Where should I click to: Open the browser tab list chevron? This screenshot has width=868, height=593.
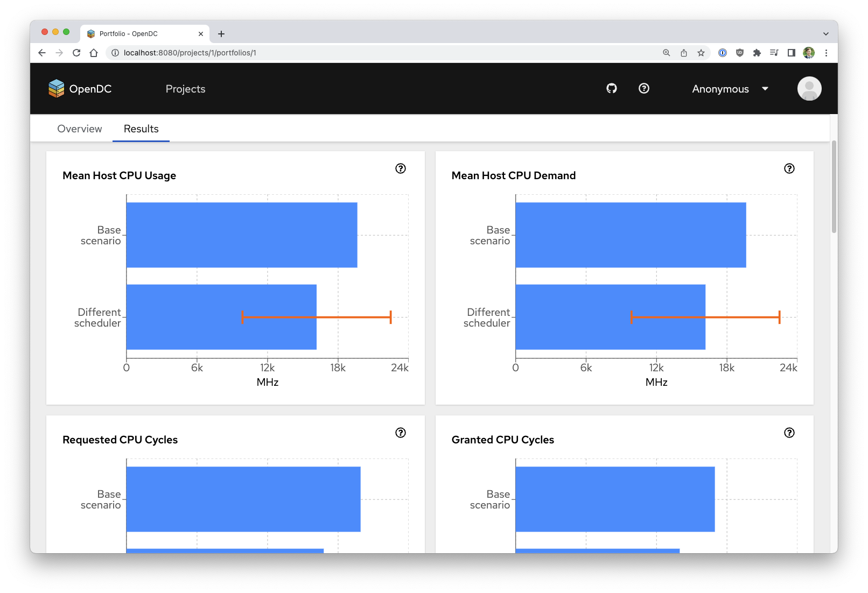[825, 33]
